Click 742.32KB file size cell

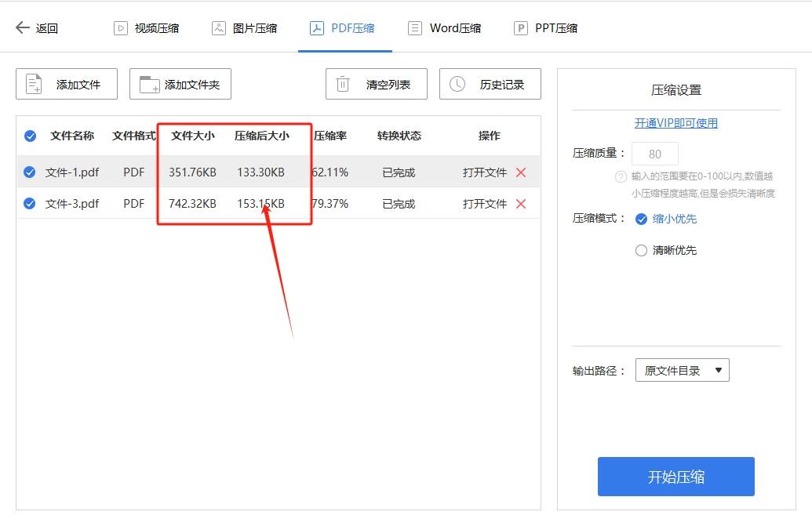193,204
